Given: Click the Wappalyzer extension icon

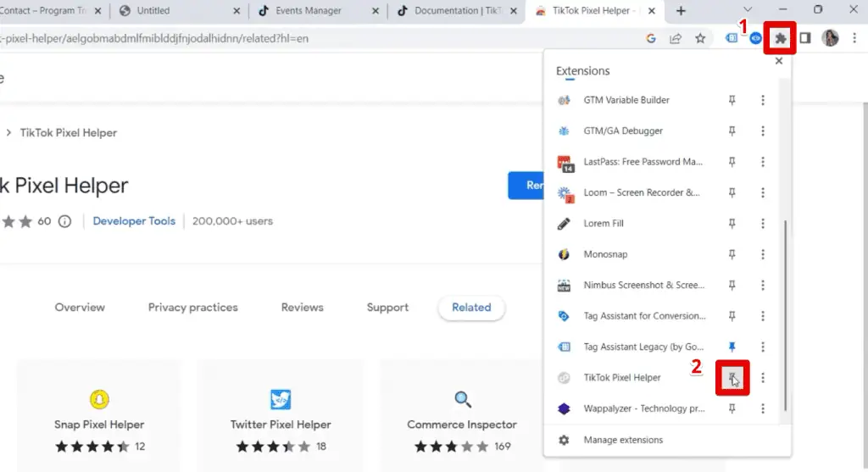Looking at the screenshot, I should click(564, 409).
